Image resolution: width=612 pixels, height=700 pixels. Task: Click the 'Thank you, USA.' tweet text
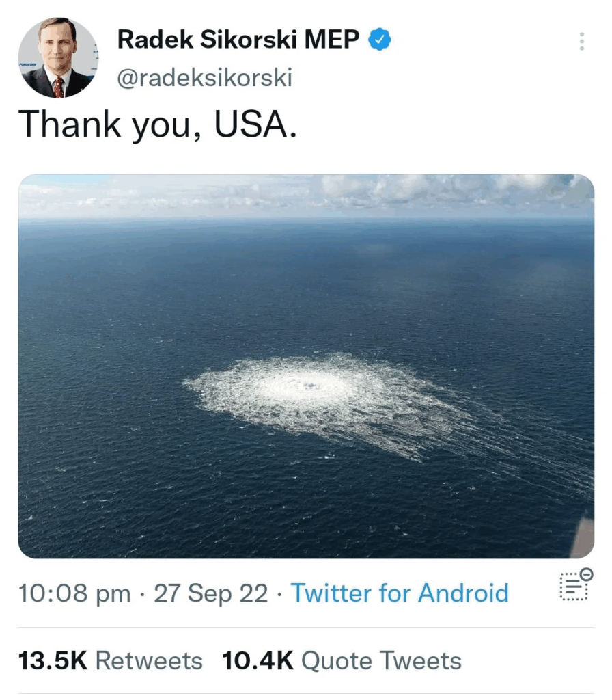(x=157, y=125)
